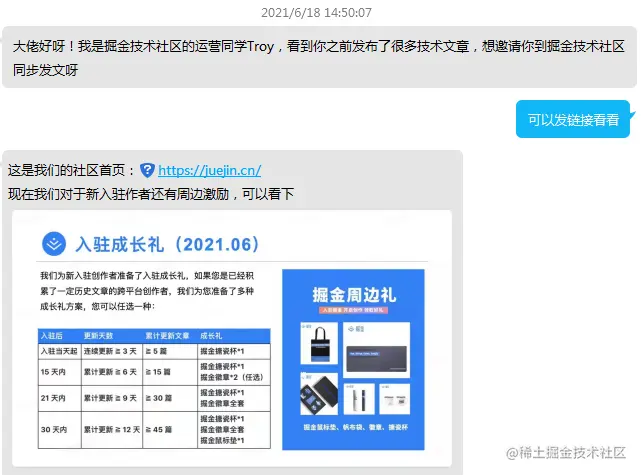Click the 入驻当天起 table cell
Screen dimensions: 641x475
coord(60,351)
